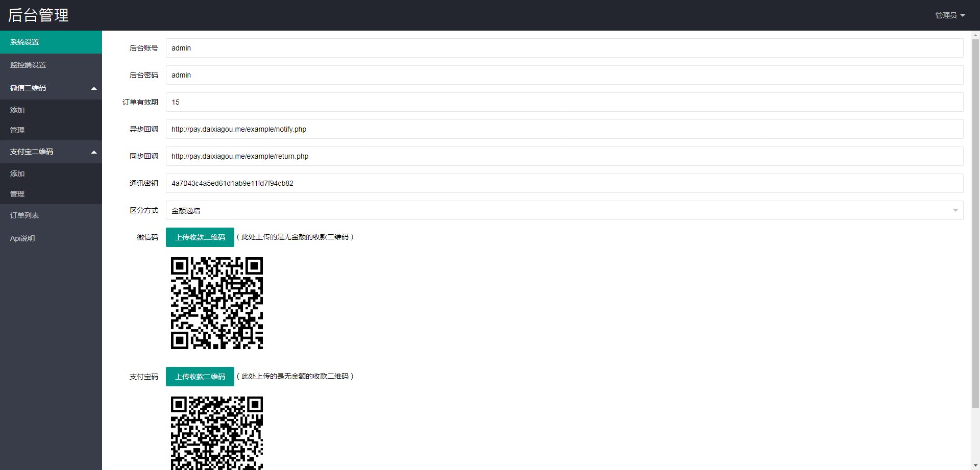Open 管理 under 微信二维码
980x470 pixels.
click(x=51, y=130)
